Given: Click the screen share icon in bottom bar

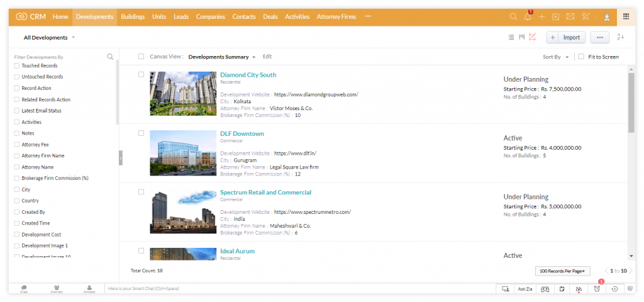Looking at the screenshot, I should (505, 289).
